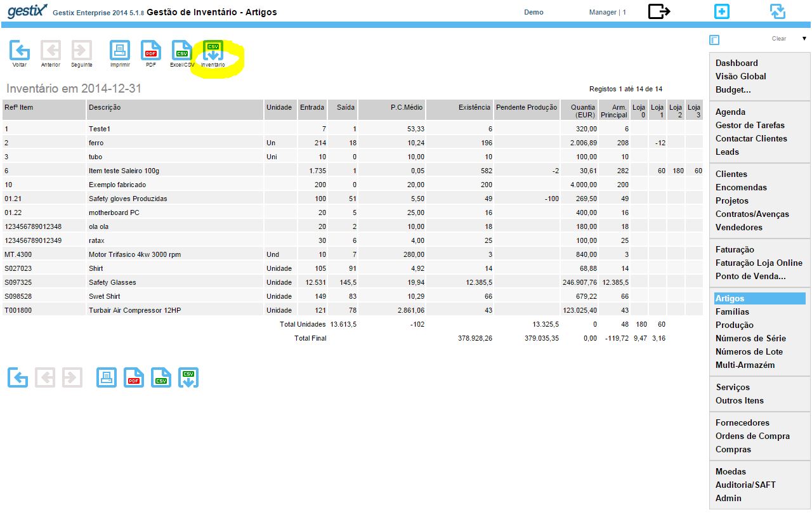Open Multi-Armazém menu item
This screenshot has height=517, width=812.
[x=745, y=365]
